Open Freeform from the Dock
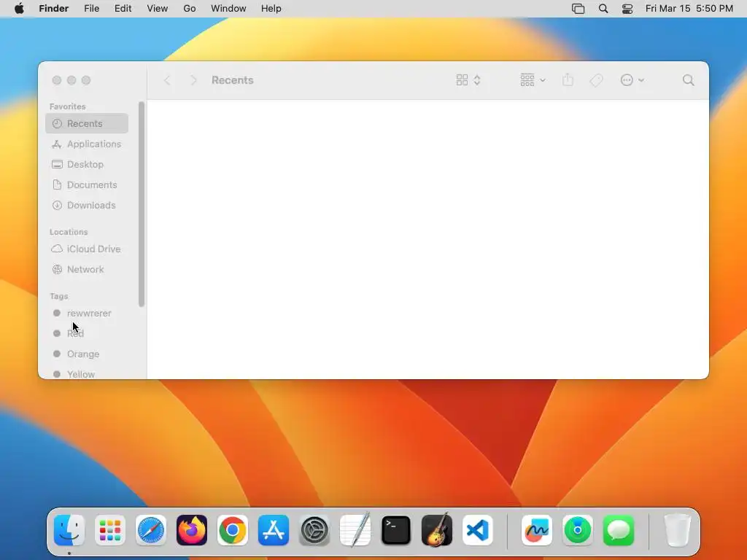The height and width of the screenshot is (560, 747). pyautogui.click(x=536, y=530)
